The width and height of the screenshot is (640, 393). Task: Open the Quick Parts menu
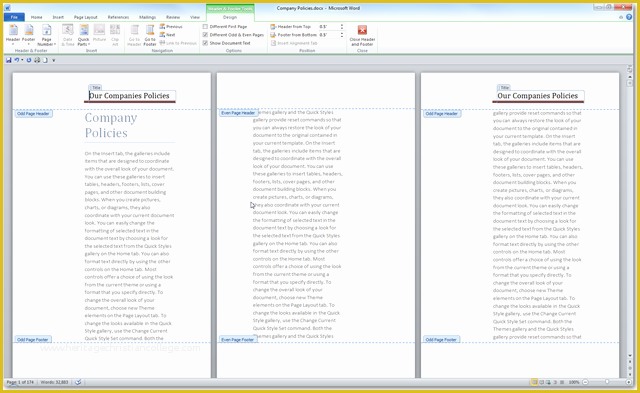84,35
